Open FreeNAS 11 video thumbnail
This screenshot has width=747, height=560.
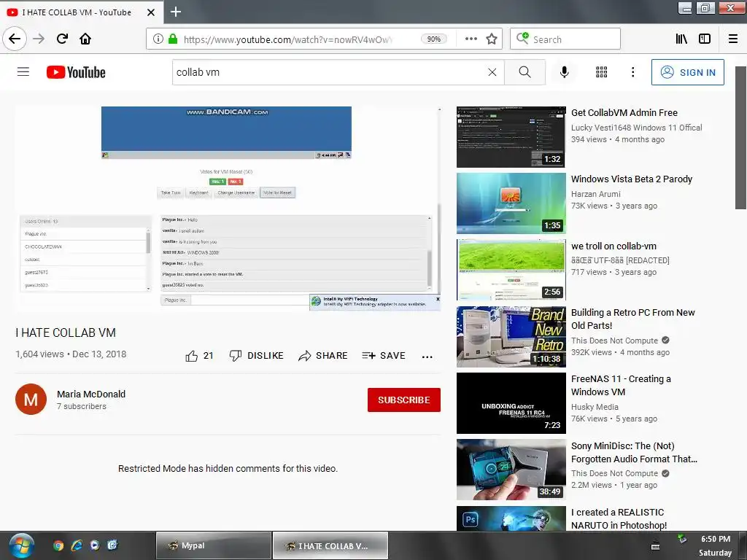pyautogui.click(x=511, y=403)
